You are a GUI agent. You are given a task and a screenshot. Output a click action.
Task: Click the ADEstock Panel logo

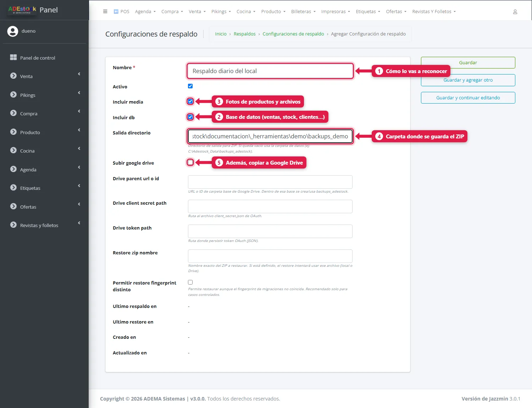(x=33, y=10)
